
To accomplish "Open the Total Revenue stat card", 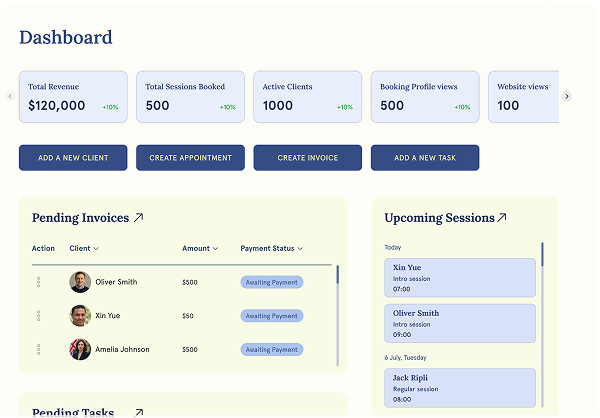I will (x=73, y=97).
